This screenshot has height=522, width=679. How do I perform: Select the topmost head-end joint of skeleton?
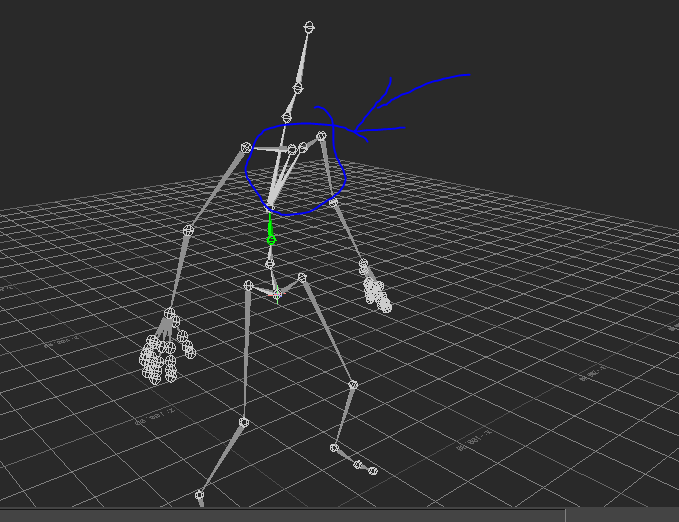[x=309, y=28]
